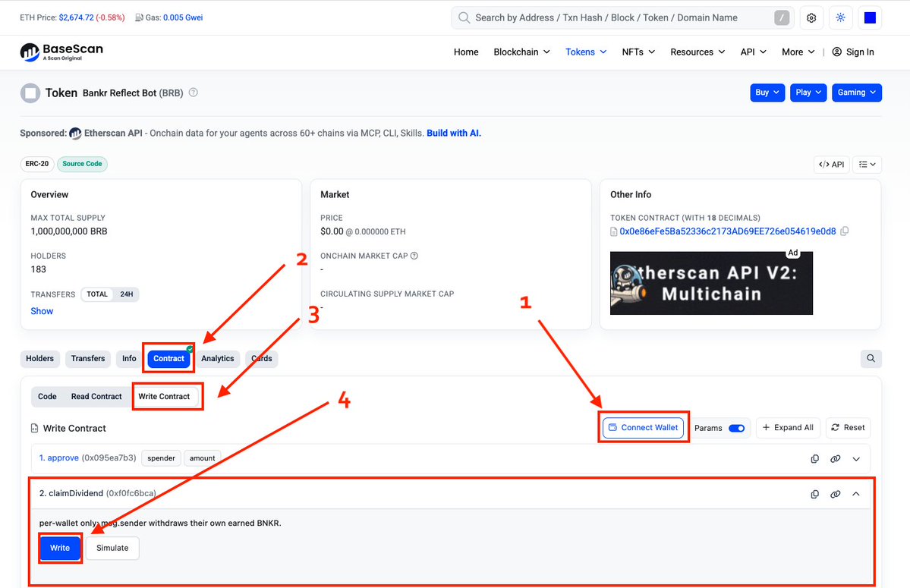
Task: Click the </> API button
Action: [x=831, y=165]
